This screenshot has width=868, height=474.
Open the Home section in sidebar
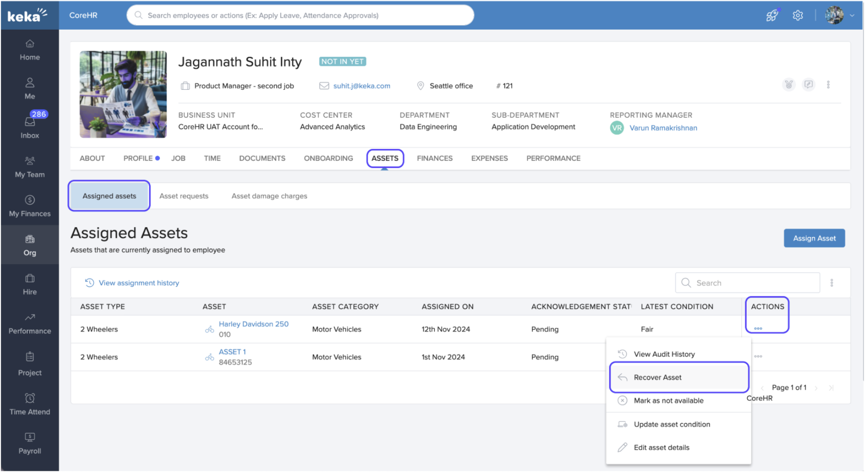pyautogui.click(x=30, y=50)
